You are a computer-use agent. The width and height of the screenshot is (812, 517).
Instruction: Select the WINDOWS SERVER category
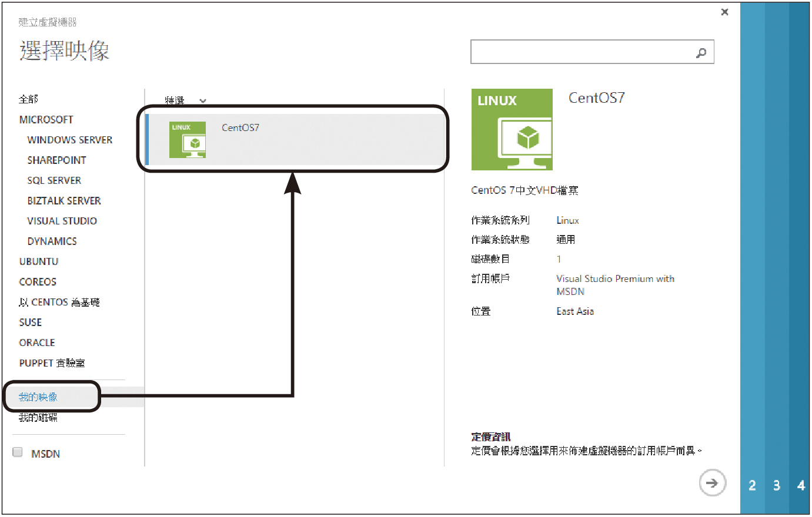69,140
